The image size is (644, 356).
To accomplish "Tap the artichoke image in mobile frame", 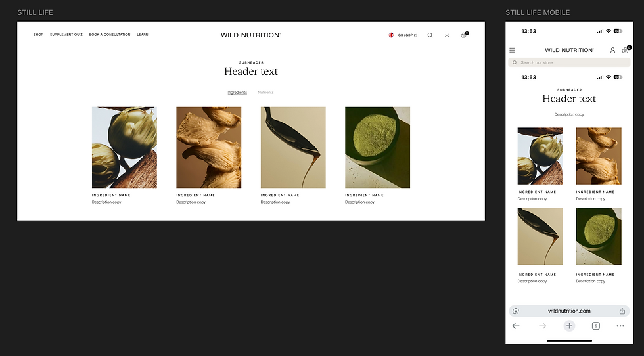I will 540,156.
